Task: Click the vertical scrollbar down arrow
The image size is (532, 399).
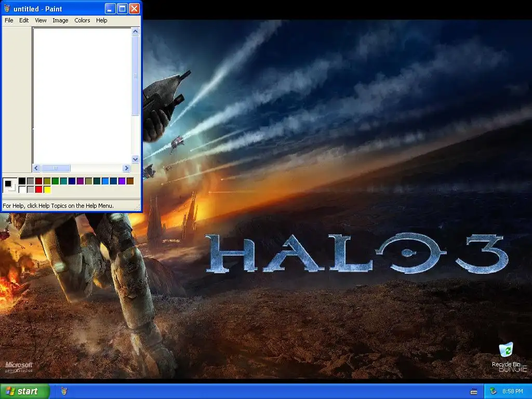Action: (x=136, y=159)
